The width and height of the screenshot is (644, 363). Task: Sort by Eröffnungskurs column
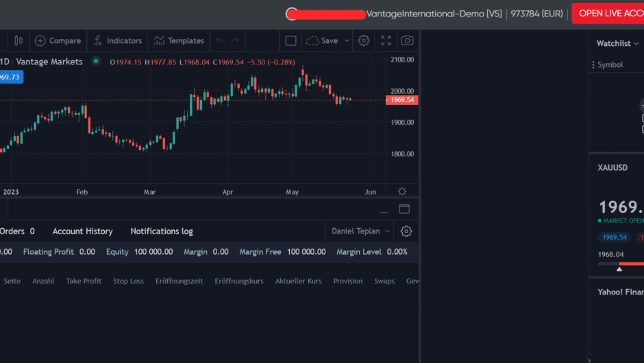[x=238, y=281]
